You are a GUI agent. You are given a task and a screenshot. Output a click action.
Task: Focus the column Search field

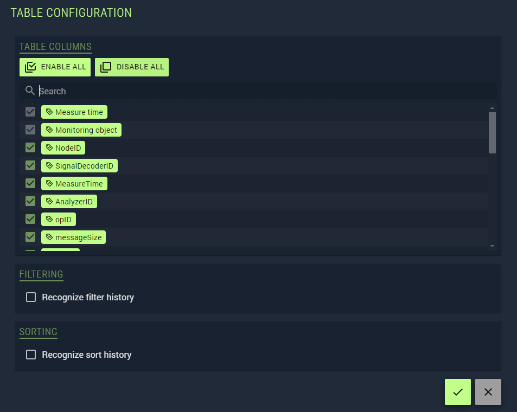pos(258,91)
